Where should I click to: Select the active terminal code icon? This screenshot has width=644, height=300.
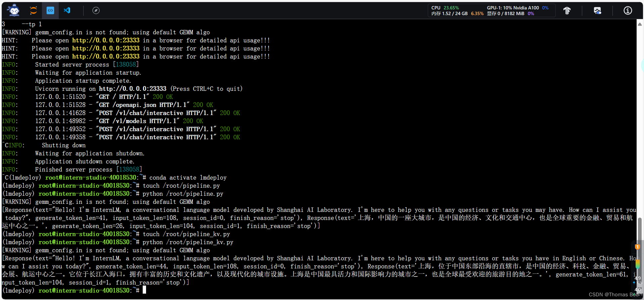50,10
